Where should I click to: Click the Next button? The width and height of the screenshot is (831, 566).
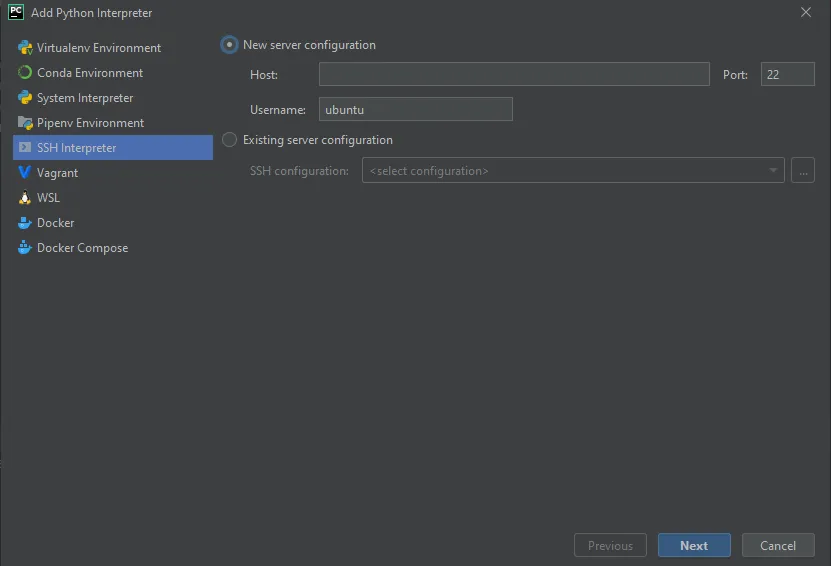694,545
